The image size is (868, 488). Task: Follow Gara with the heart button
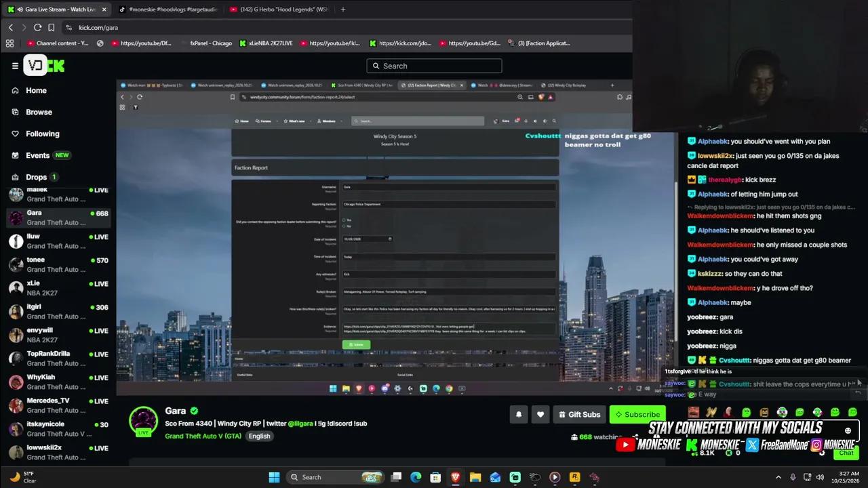(x=540, y=414)
